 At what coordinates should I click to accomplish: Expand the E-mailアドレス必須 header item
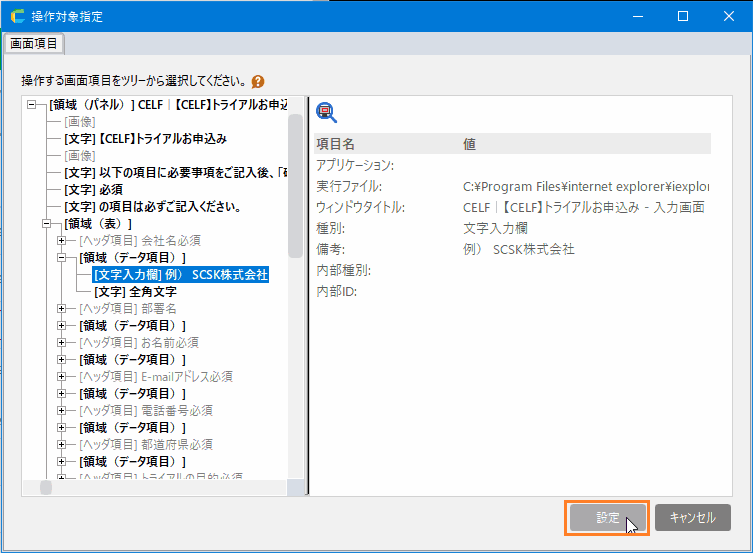point(62,377)
